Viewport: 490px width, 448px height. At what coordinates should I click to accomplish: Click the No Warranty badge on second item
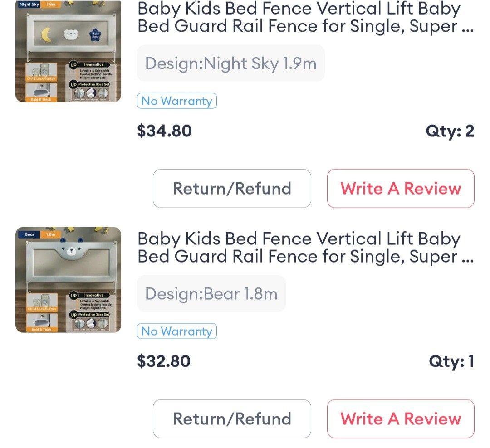176,331
